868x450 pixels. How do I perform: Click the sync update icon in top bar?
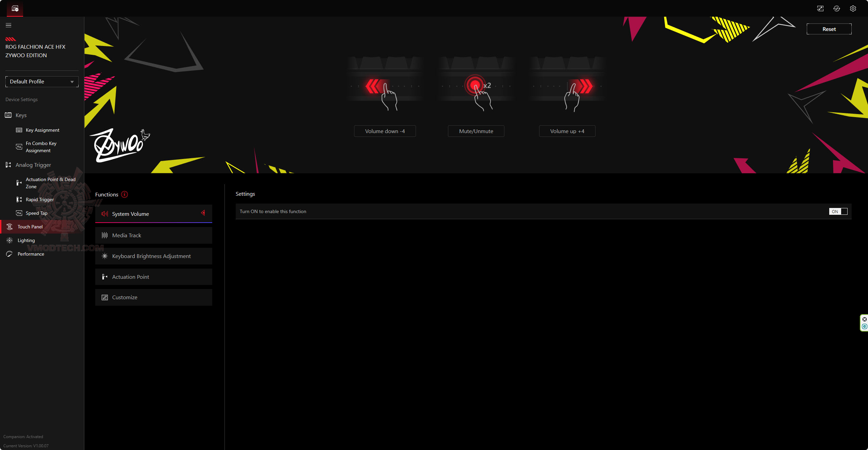pos(836,9)
